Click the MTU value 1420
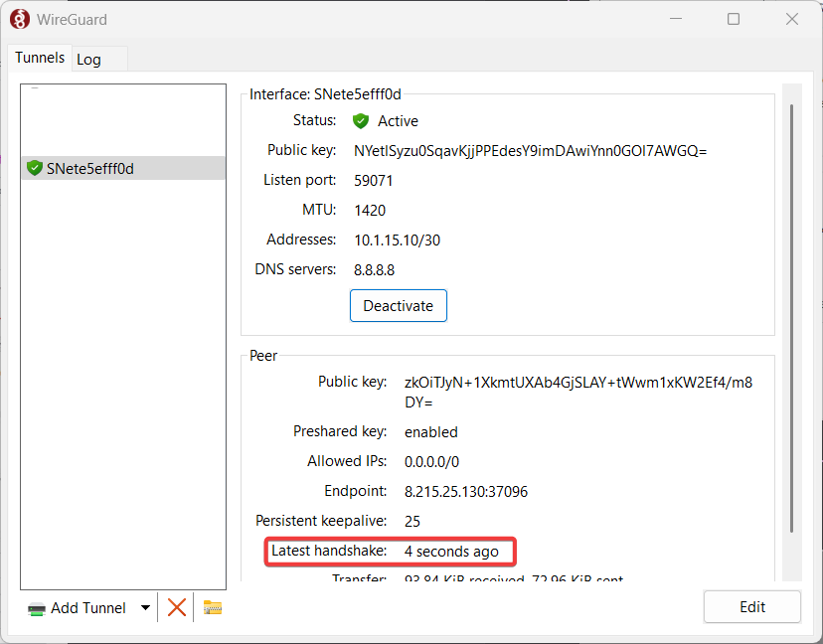This screenshot has width=823, height=644. 370,211
